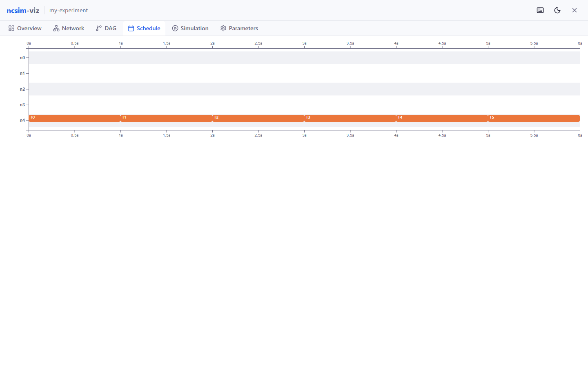This screenshot has height=368, width=588.
Task: Click the 4.5s tick on bottom axis
Action: pos(442,135)
